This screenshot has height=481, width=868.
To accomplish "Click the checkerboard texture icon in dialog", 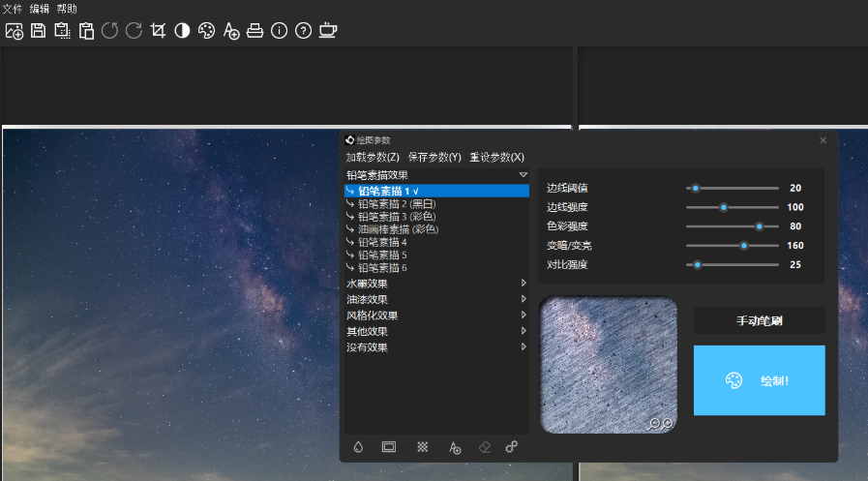I will point(423,447).
